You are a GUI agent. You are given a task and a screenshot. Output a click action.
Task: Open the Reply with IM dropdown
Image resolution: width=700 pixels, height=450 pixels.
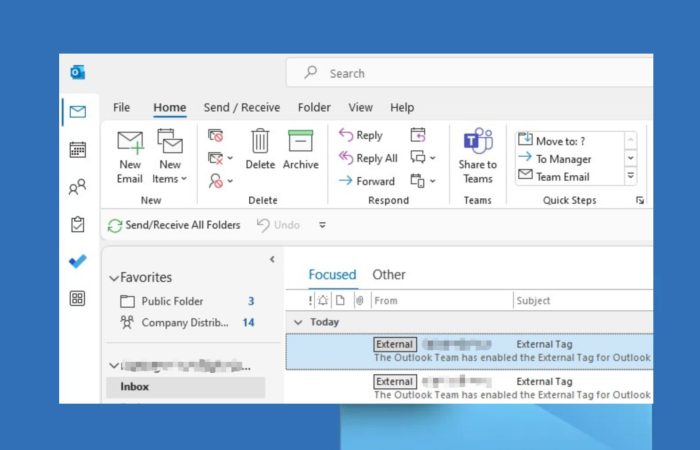pyautogui.click(x=423, y=158)
